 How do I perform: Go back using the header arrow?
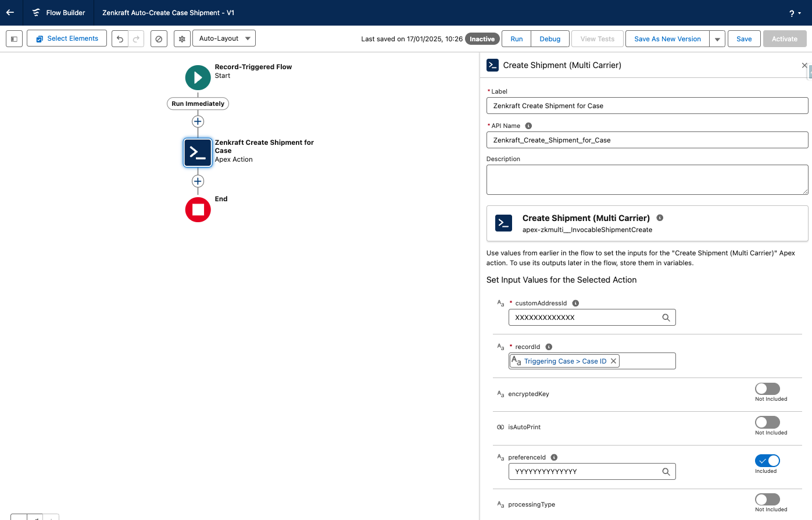tap(10, 12)
